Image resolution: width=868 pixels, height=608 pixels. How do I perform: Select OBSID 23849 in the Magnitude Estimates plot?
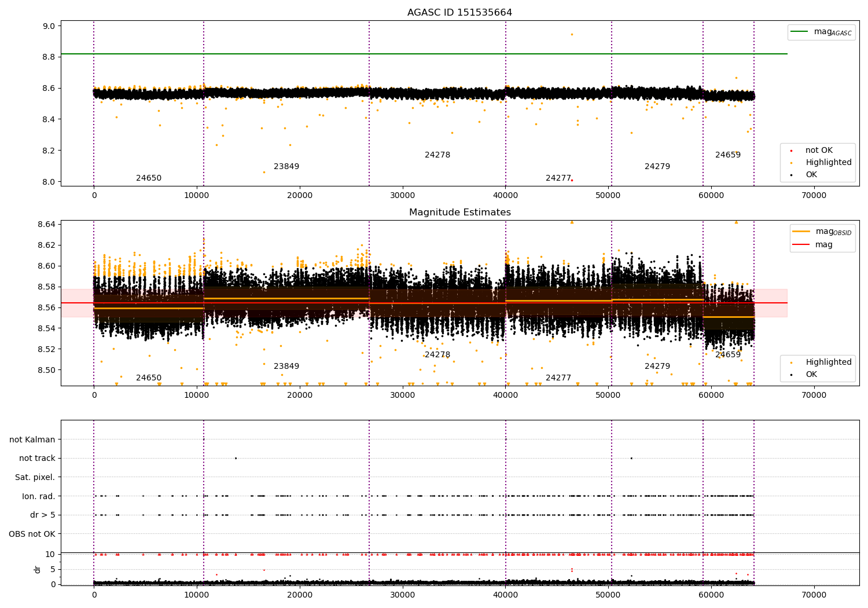(x=286, y=367)
